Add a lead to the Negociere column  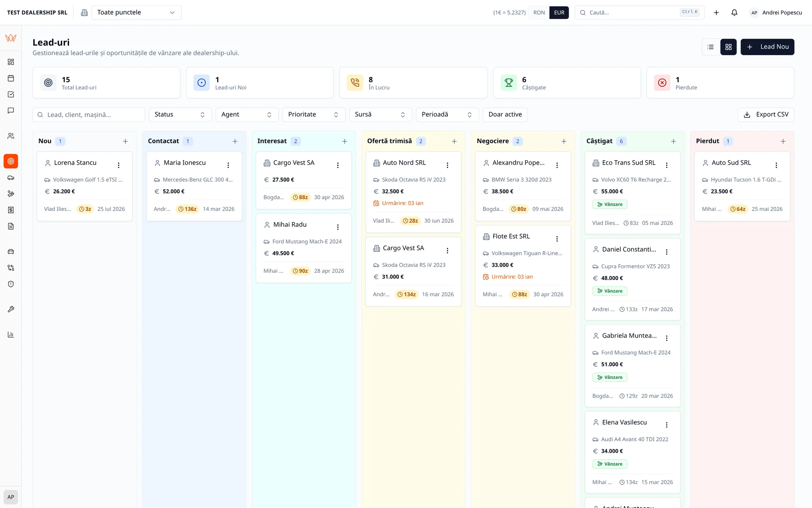click(x=564, y=141)
